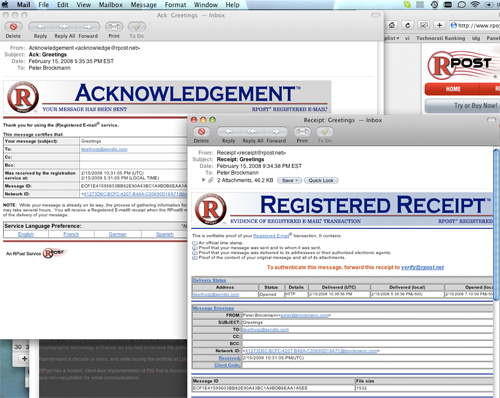Image resolution: width=500 pixels, height=398 pixels.
Task: Click the From email link in Message Envelope
Action: [x=305, y=315]
